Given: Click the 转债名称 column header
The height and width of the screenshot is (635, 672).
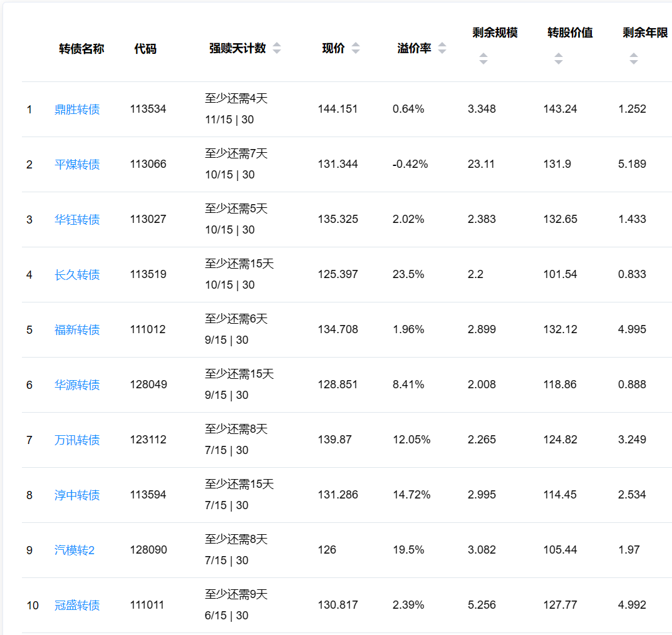Looking at the screenshot, I should tap(81, 49).
